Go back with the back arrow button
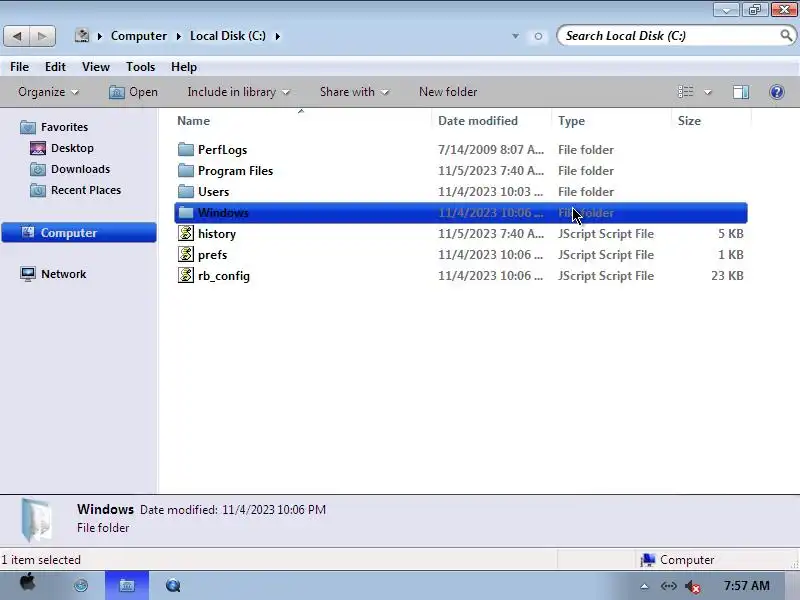The width and height of the screenshot is (800, 600). 17,36
